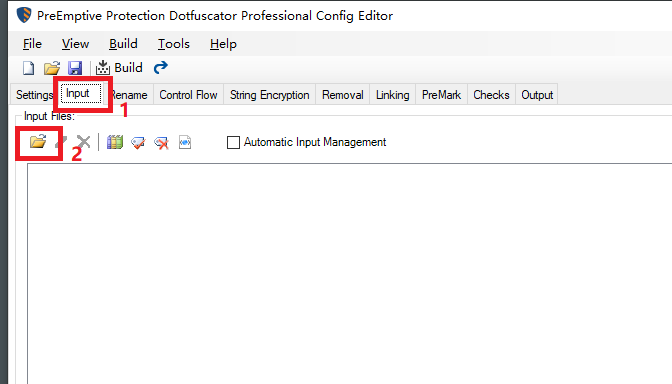Viewport: 672px width, 384px height.
Task: Open the Tools menu
Action: click(x=174, y=44)
